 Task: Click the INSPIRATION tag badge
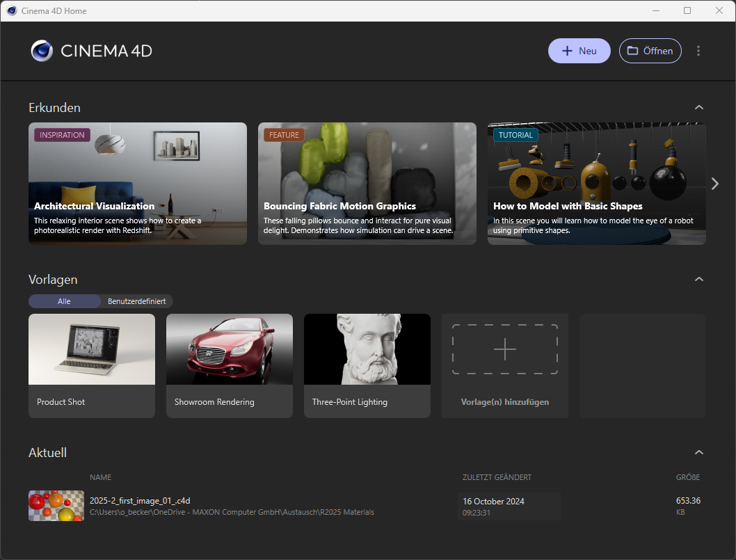coord(62,135)
